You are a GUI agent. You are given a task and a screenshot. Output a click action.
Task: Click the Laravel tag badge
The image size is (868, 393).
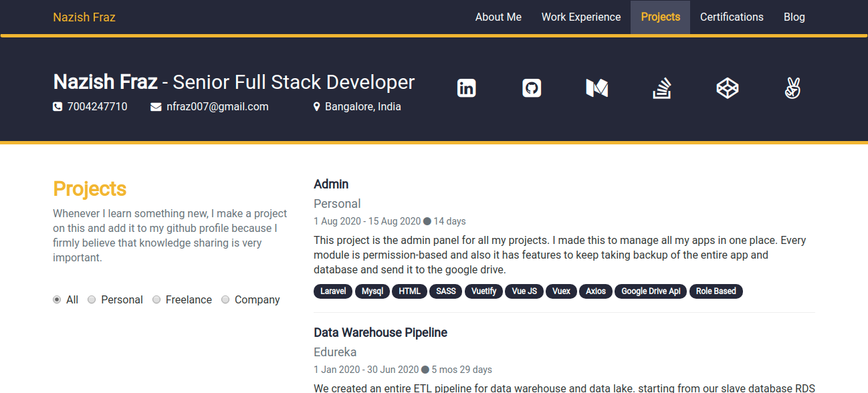click(333, 291)
